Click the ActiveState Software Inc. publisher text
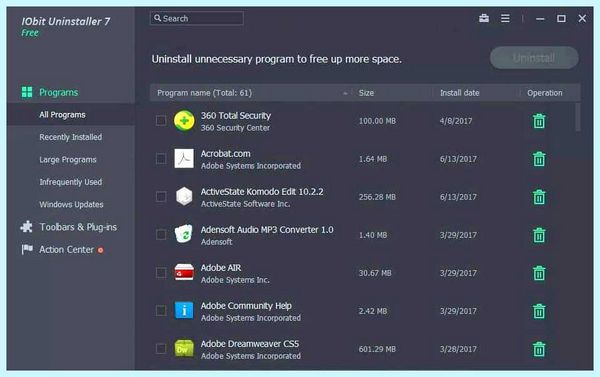 [x=245, y=204]
